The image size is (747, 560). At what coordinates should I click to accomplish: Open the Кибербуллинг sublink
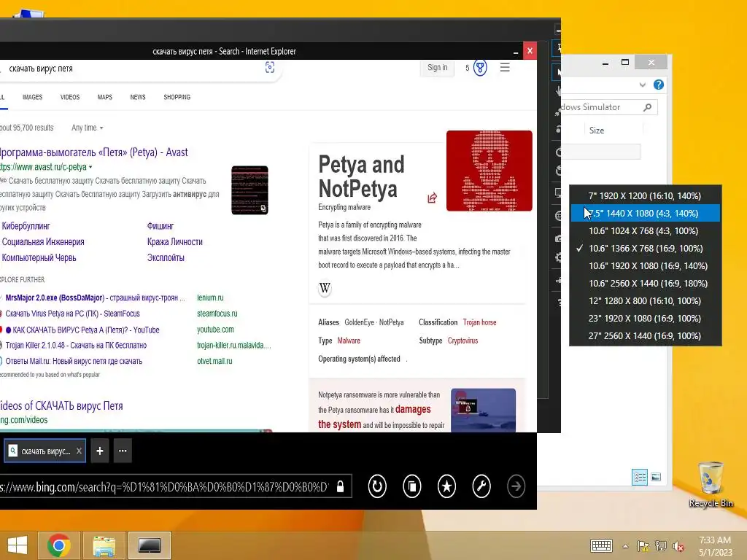[x=26, y=226]
